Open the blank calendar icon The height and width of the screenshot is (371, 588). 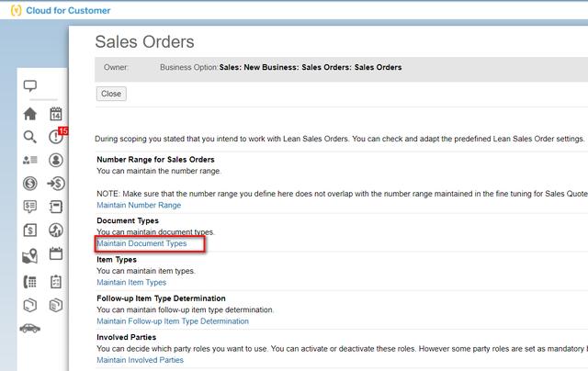click(x=56, y=253)
